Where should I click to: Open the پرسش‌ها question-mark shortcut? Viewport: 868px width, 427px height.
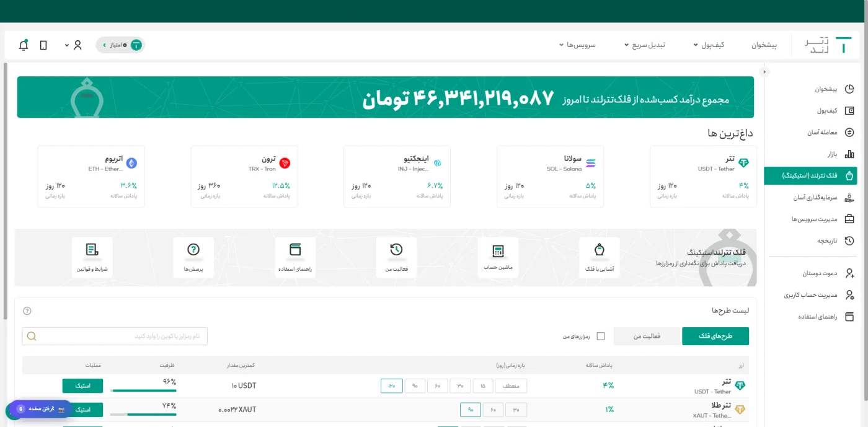(193, 257)
